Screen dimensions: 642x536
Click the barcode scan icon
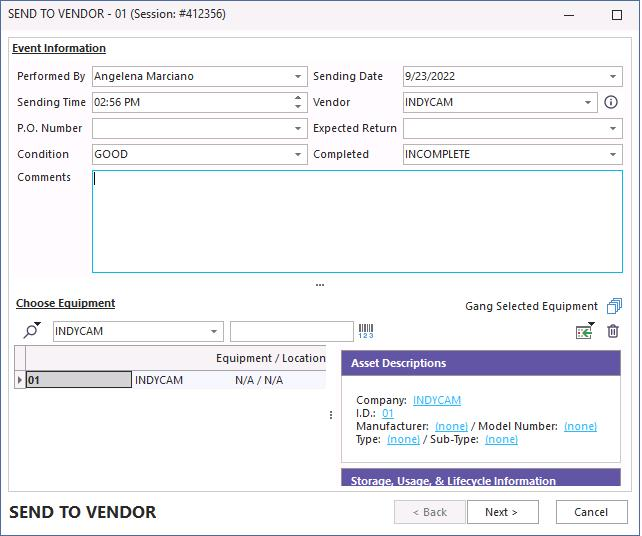coord(366,331)
